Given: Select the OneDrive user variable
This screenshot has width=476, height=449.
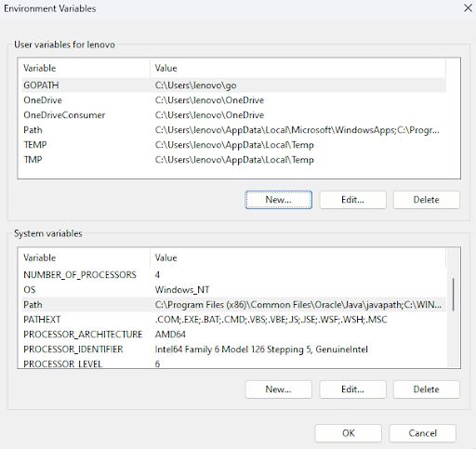Looking at the screenshot, I should pos(234,100).
